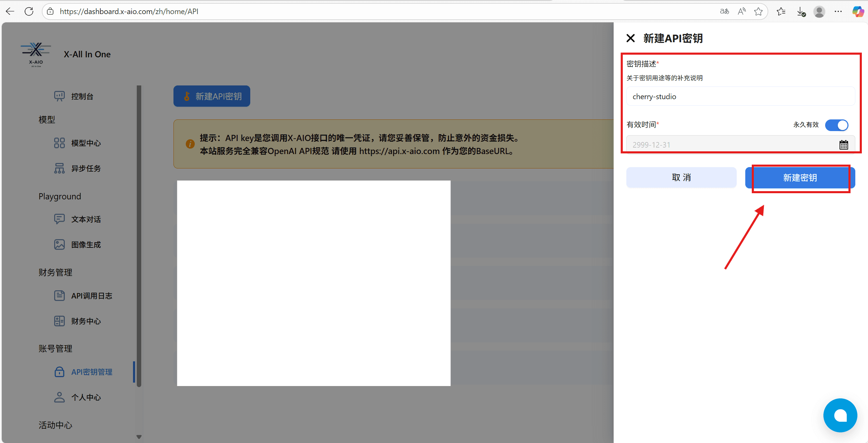Open 图像生成 image icon
The height and width of the screenshot is (443, 868).
coord(59,245)
